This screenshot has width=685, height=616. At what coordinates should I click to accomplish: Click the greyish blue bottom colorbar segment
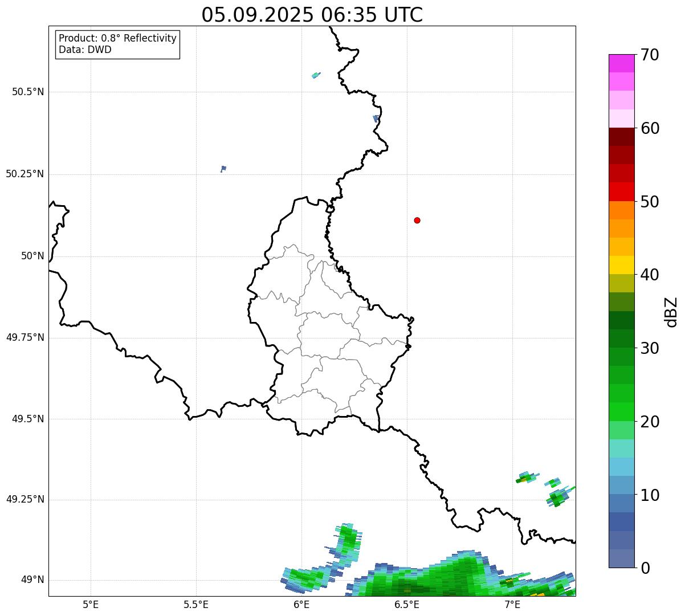point(622,558)
